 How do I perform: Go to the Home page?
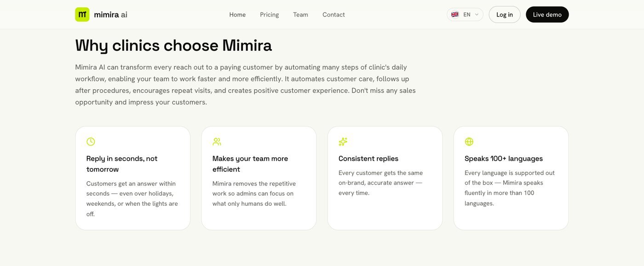pyautogui.click(x=237, y=15)
